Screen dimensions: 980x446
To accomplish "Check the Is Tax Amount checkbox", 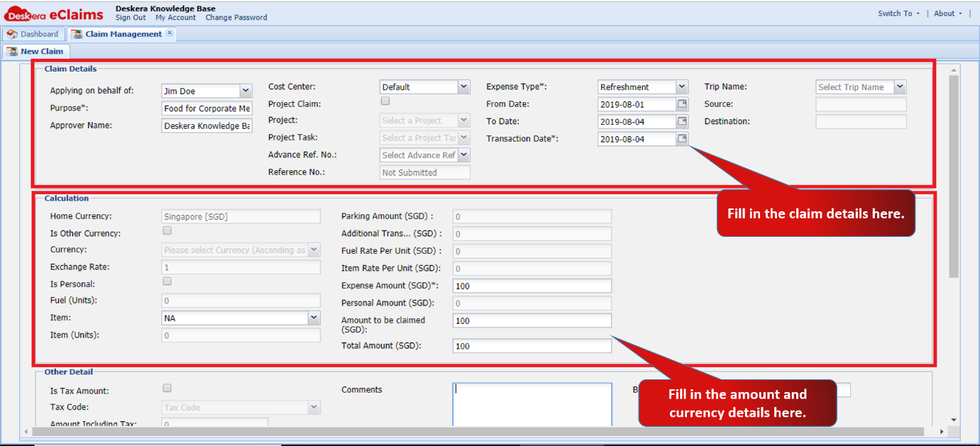I will coord(167,389).
